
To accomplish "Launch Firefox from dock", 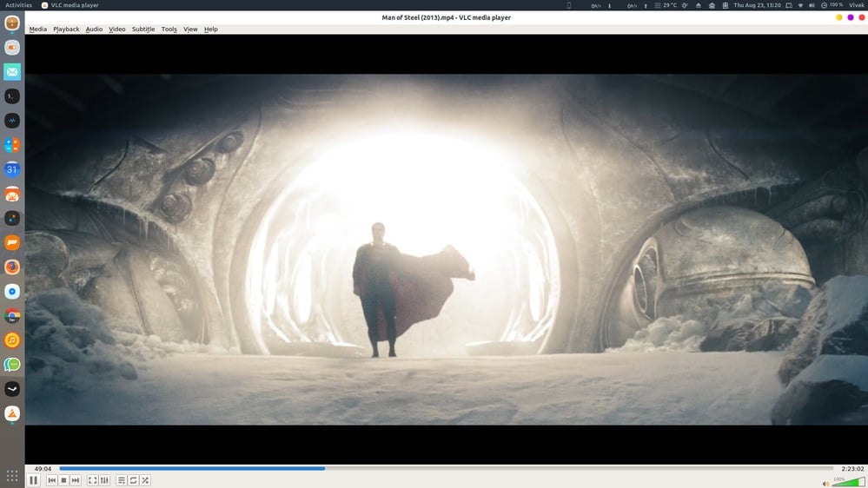I will coord(12,267).
